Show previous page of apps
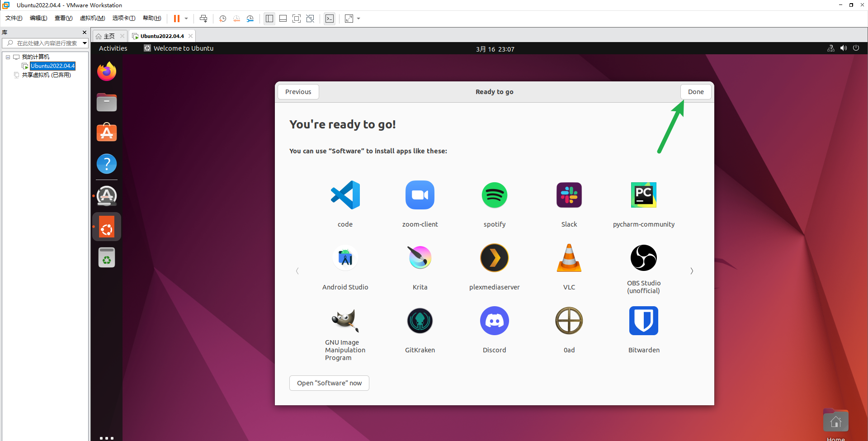This screenshot has height=441, width=868. coord(297,271)
